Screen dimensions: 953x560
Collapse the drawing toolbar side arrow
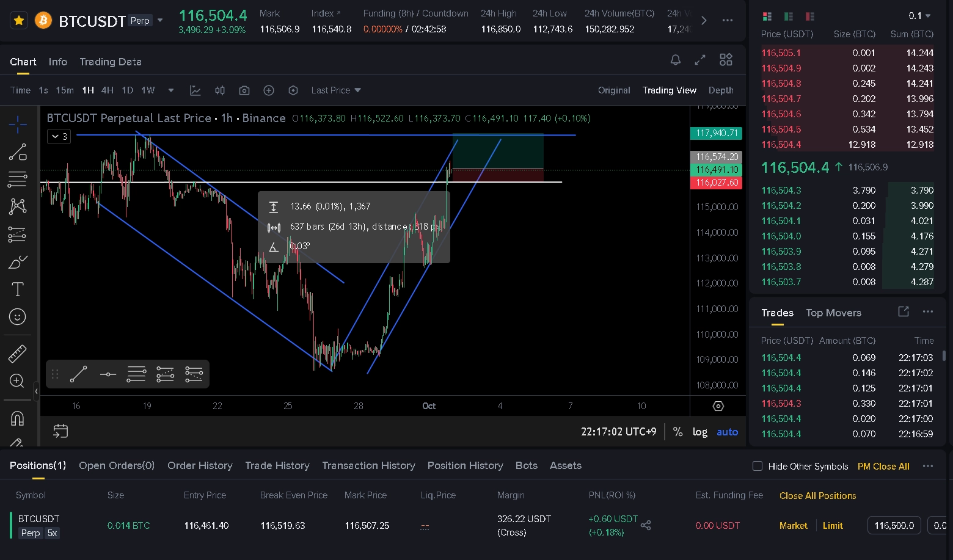click(x=37, y=391)
